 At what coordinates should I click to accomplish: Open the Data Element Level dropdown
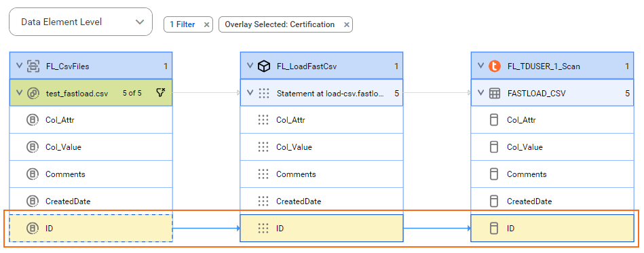(81, 22)
